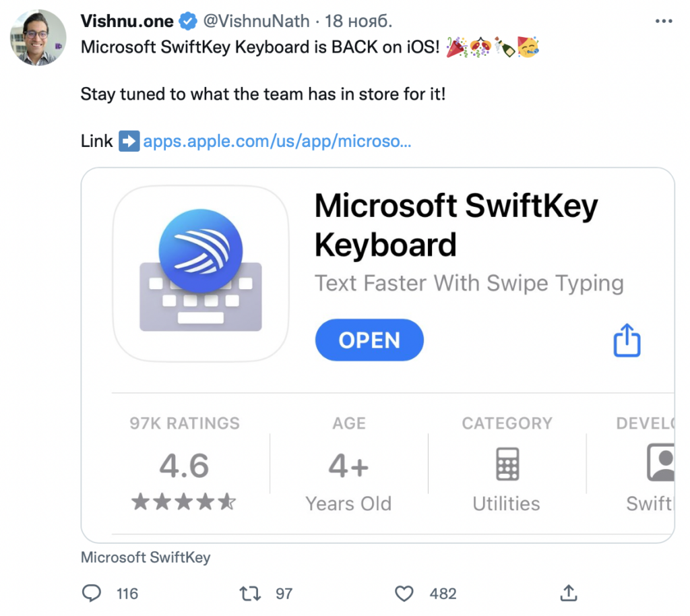Screen dimensions: 690x616
Task: Click the 18 нояб. timestamp
Action: coord(359,20)
